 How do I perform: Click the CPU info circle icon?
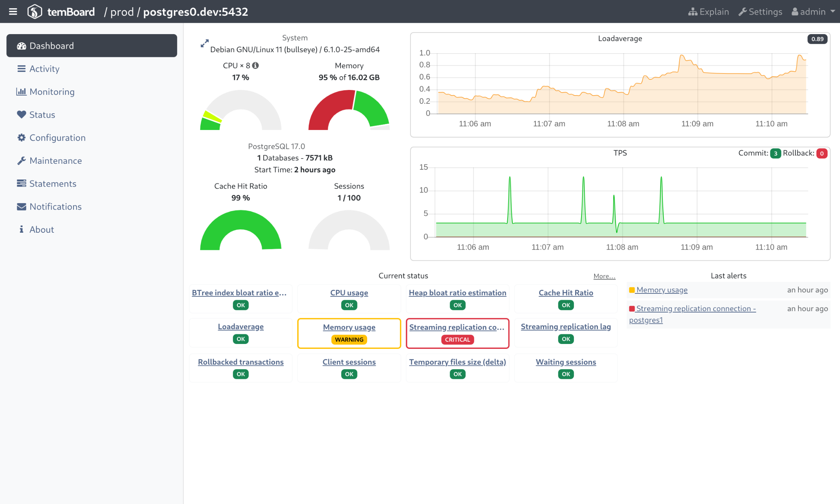(x=256, y=66)
